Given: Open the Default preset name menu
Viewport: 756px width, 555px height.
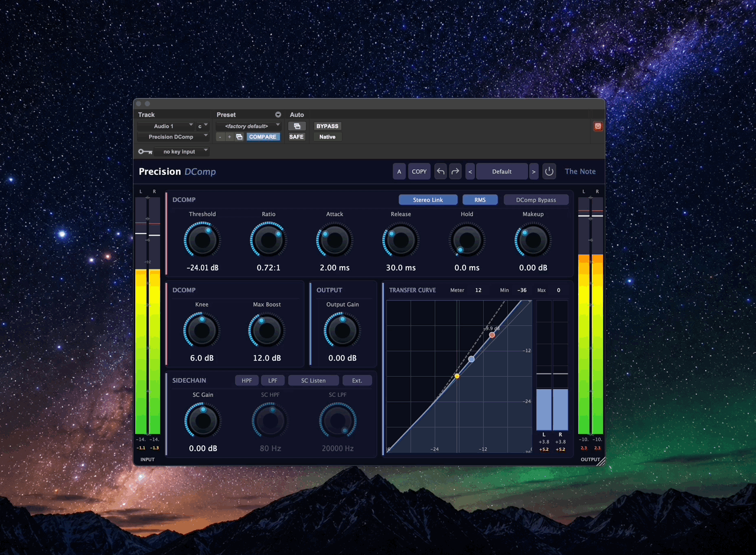Looking at the screenshot, I should (x=502, y=171).
